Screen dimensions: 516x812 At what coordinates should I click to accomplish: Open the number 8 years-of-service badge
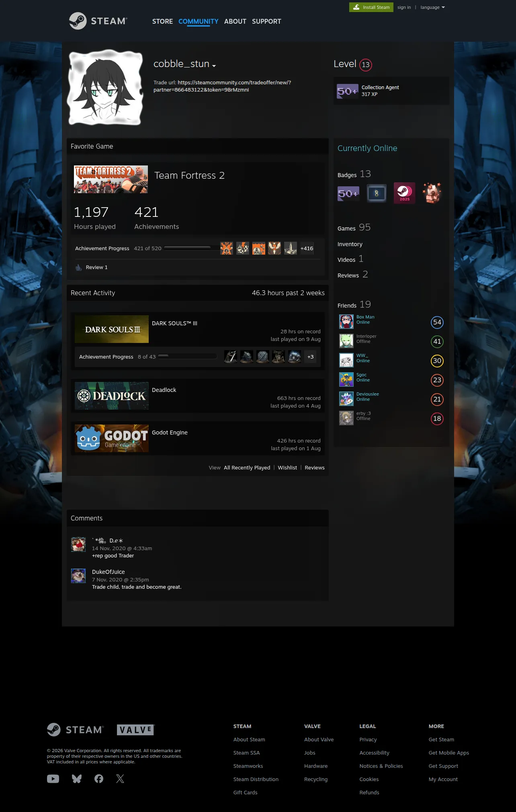(377, 194)
